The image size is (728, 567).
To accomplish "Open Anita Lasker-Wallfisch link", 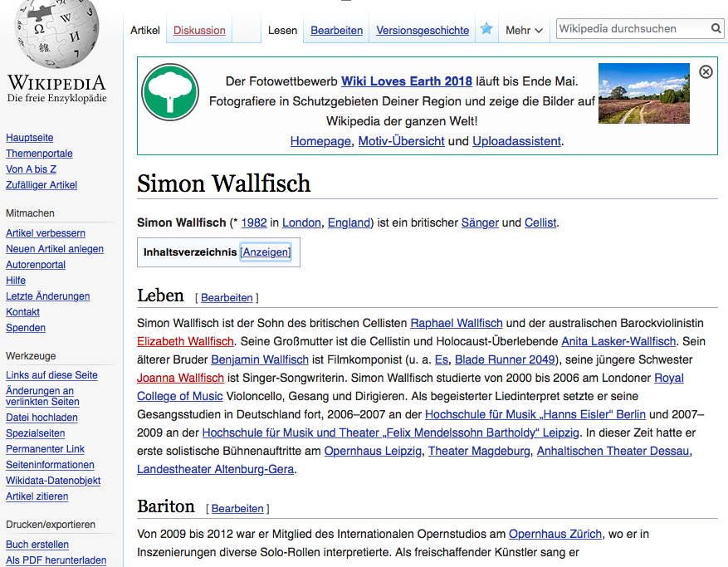I will [x=618, y=342].
